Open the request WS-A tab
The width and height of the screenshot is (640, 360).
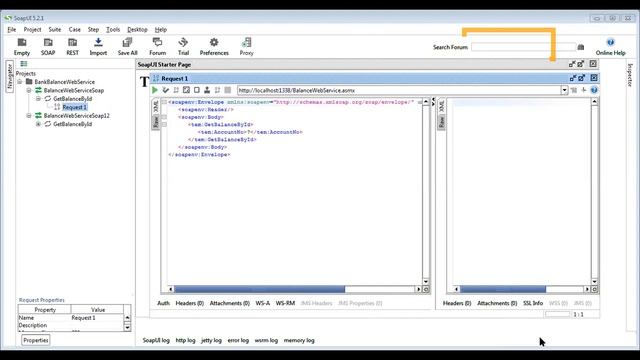262,303
